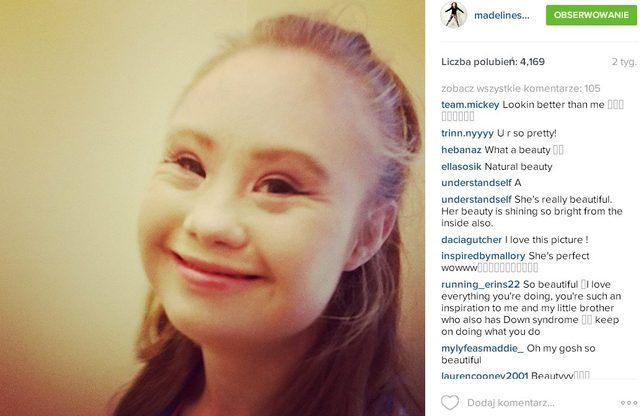Click the 'Liczba polubień: 4,169' likes count

coord(493,62)
